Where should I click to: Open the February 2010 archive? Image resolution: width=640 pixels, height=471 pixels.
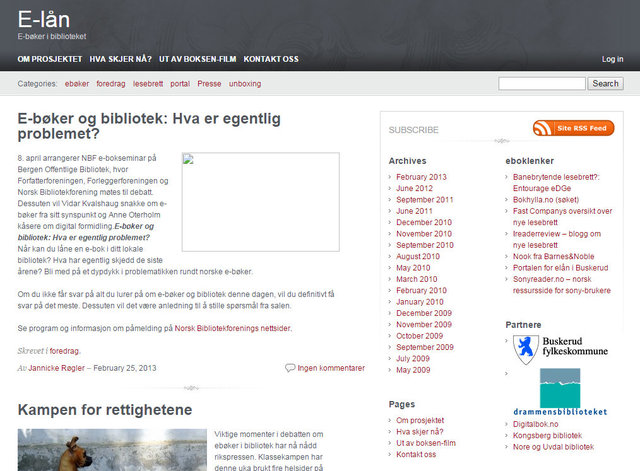(x=421, y=291)
